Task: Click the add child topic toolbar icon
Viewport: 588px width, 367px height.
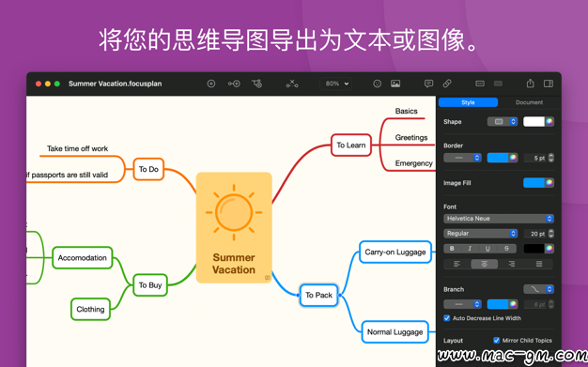Action: point(256,84)
